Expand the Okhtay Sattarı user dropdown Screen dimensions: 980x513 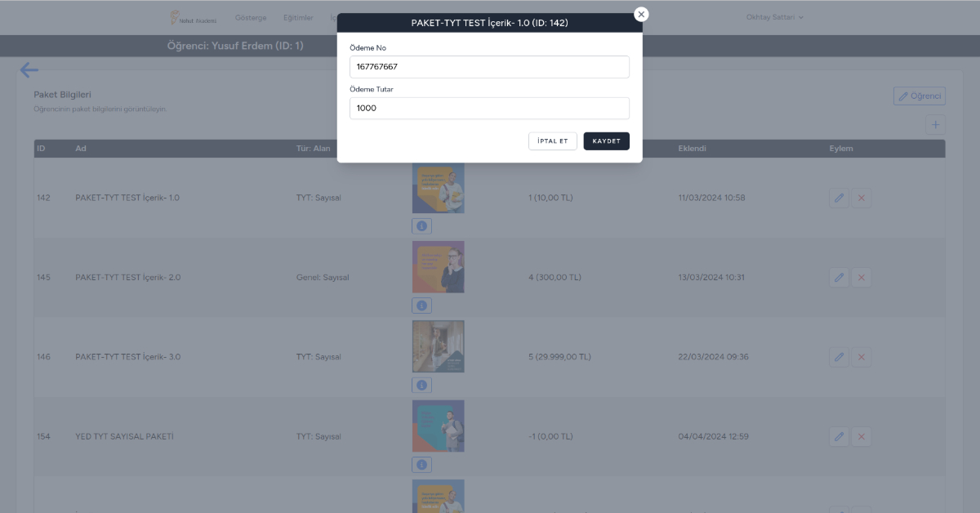click(774, 17)
